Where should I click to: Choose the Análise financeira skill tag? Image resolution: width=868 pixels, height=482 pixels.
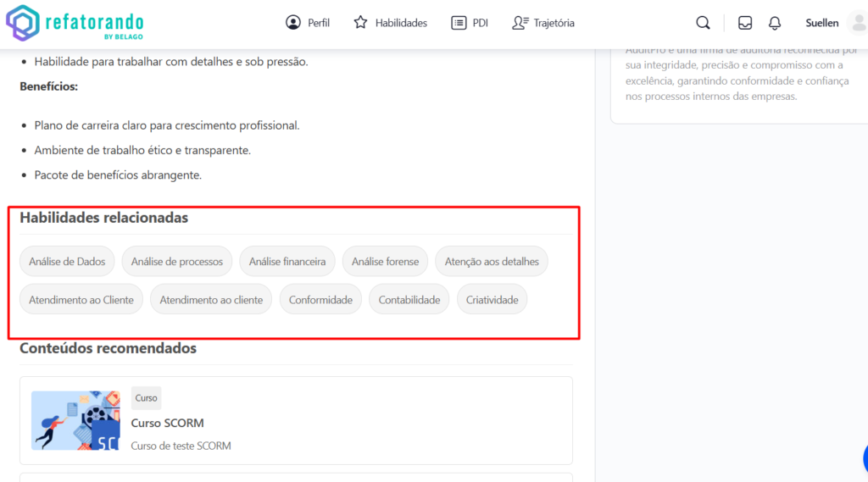(x=287, y=262)
